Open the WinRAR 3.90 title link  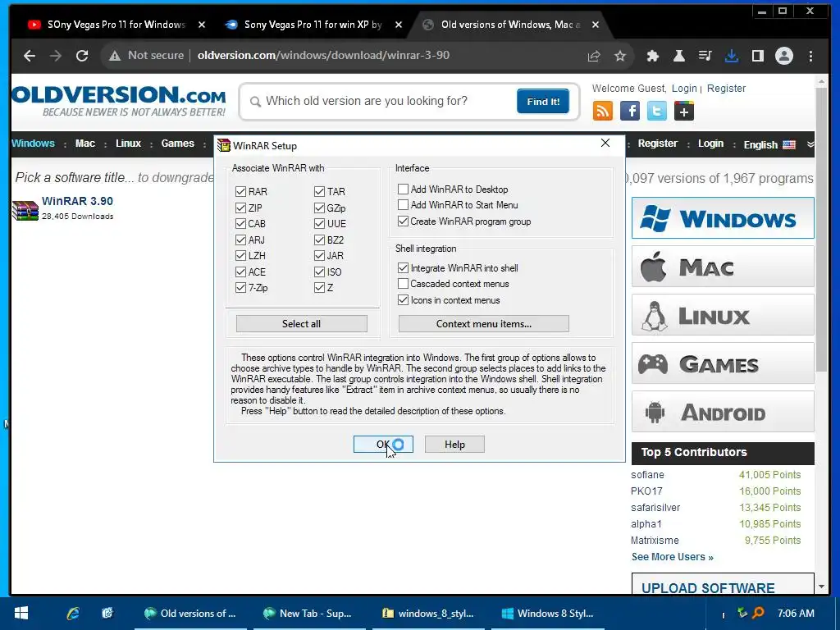click(77, 201)
